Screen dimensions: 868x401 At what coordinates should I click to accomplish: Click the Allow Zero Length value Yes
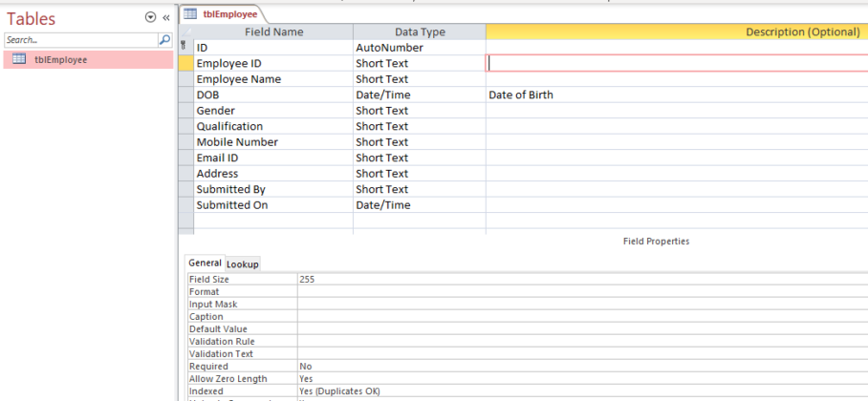[x=582, y=379]
